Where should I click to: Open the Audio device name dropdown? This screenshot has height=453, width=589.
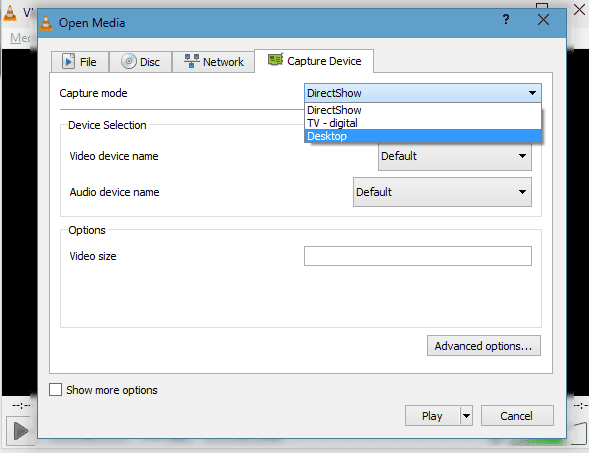pyautogui.click(x=442, y=192)
